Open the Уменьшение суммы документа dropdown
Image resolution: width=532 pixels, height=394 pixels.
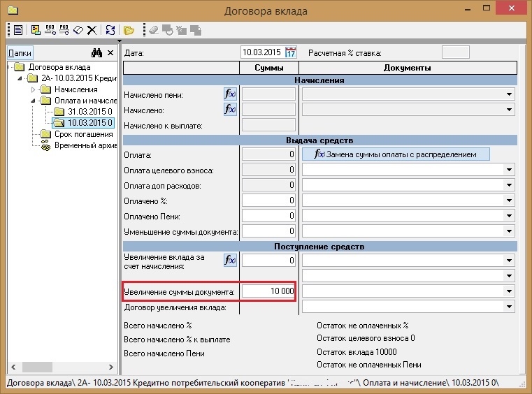point(509,231)
